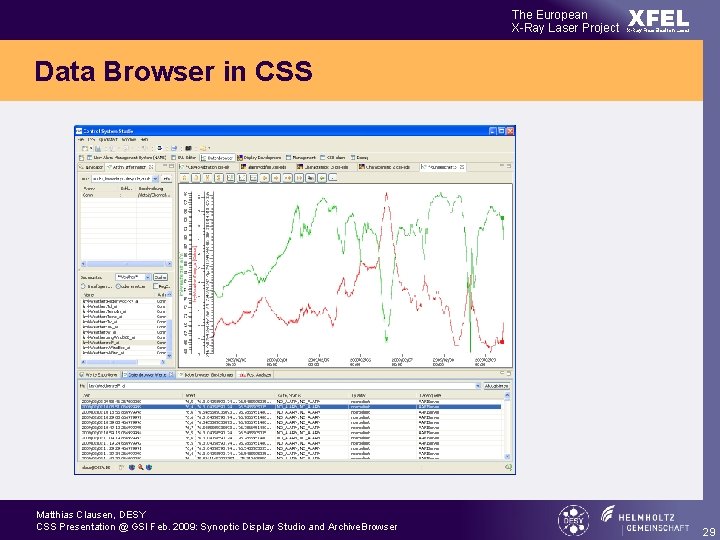The width and height of the screenshot is (720, 540).
Task: Maximize the left Archiv Information panel
Action: point(171,166)
